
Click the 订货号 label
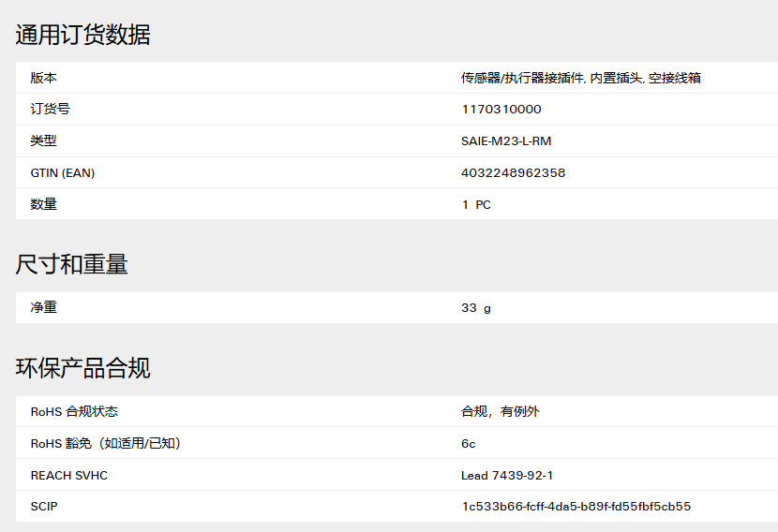click(50, 109)
